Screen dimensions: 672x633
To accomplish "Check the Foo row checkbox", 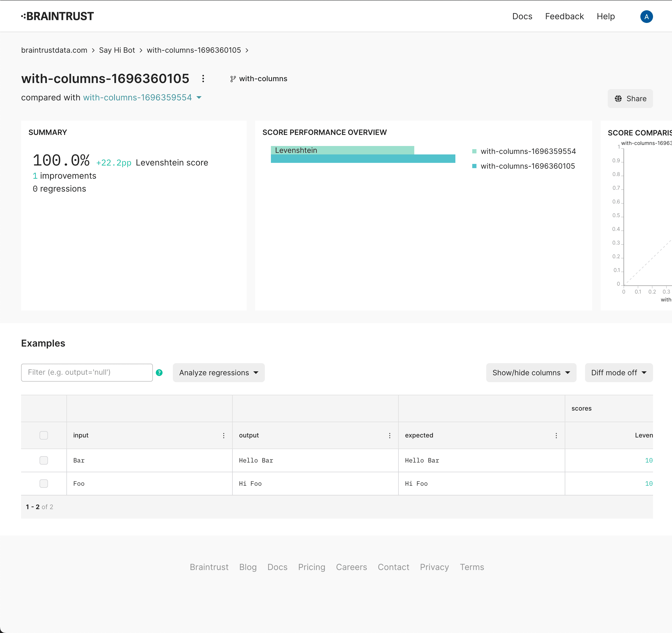I will coord(43,483).
